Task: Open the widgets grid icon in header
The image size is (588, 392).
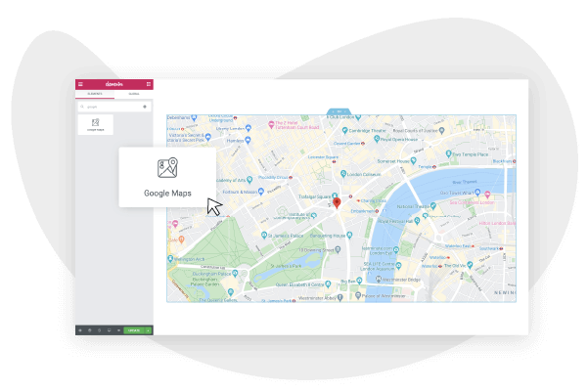Action: point(149,84)
